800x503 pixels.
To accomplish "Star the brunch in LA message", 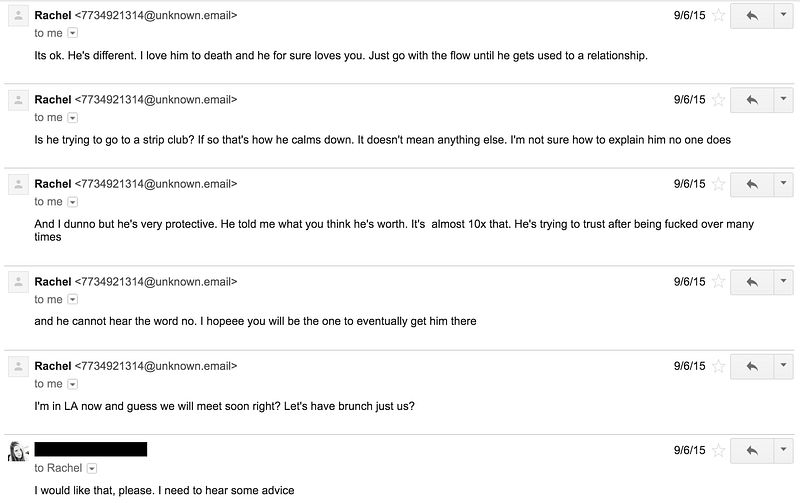I will 718,366.
